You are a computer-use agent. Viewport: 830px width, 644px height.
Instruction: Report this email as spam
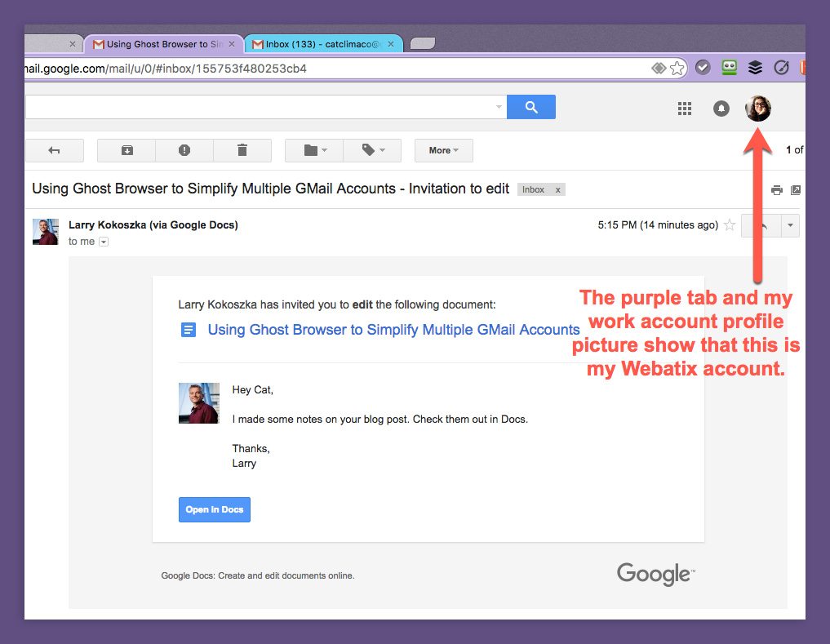tap(184, 150)
